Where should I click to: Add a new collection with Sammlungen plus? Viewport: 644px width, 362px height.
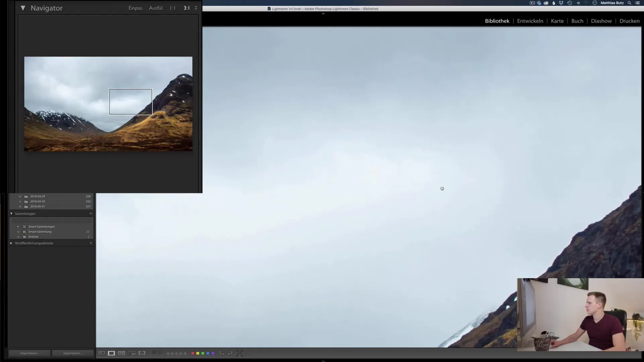[x=91, y=214]
